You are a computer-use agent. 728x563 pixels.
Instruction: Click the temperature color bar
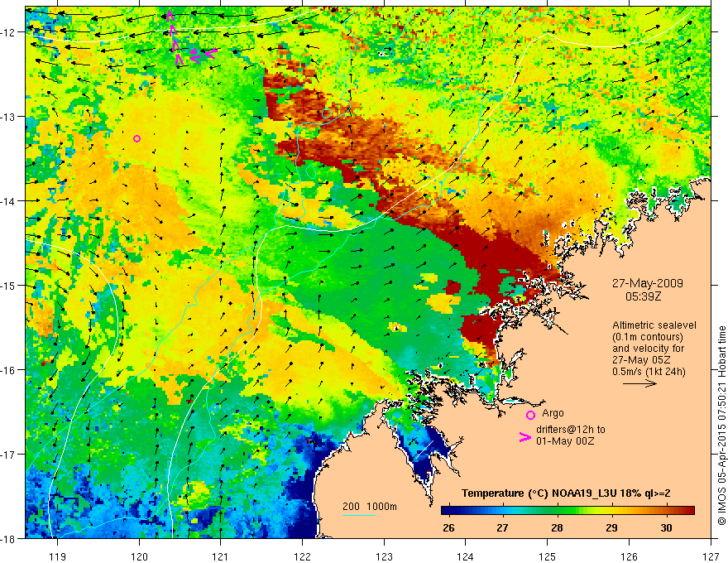point(568,511)
